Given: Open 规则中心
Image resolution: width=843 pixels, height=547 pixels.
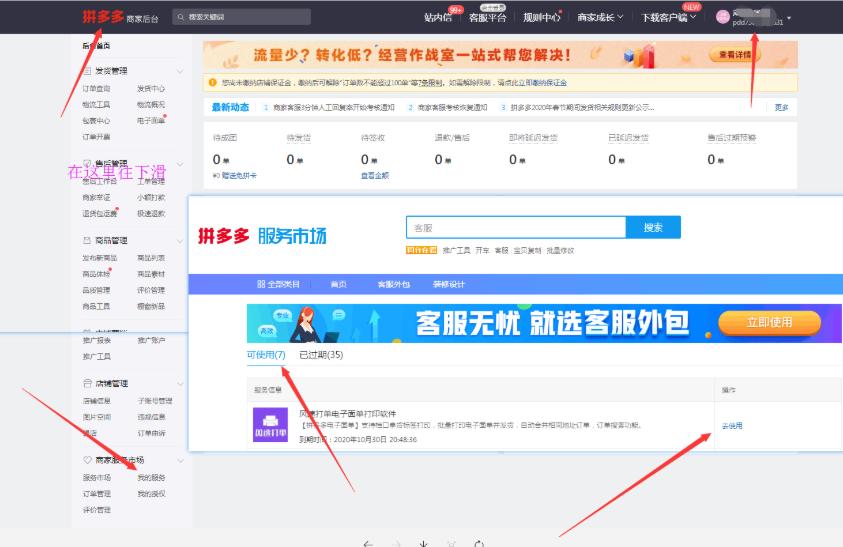Looking at the screenshot, I should pyautogui.click(x=541, y=17).
